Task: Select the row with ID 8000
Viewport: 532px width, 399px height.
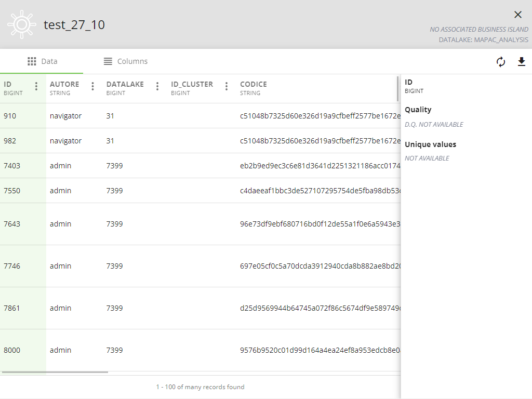Action: pyautogui.click(x=12, y=350)
